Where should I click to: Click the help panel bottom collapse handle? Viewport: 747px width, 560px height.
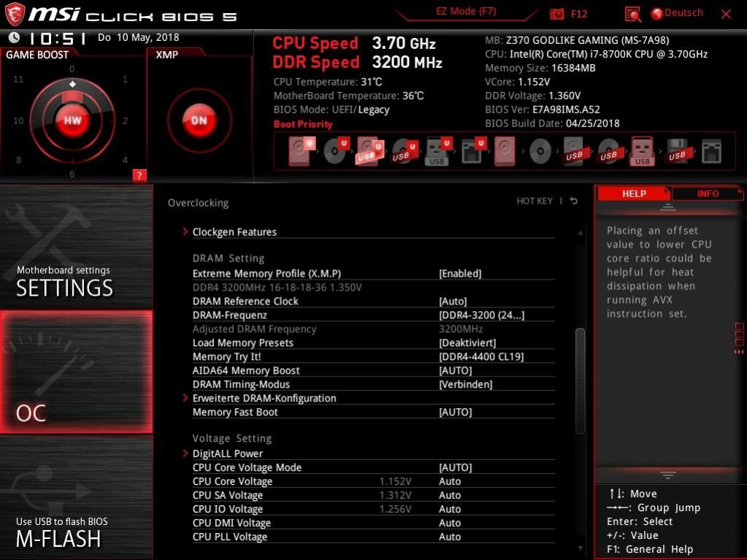point(668,475)
